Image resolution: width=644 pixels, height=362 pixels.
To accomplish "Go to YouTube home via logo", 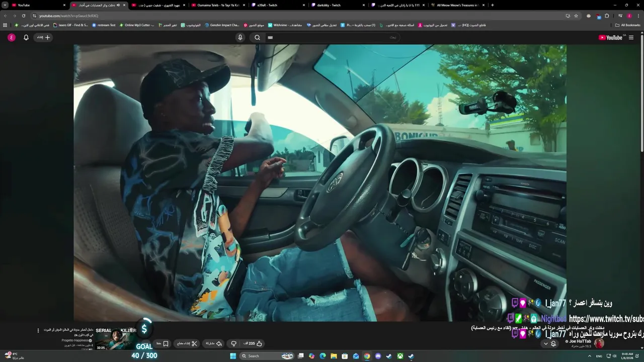I will 611,37.
